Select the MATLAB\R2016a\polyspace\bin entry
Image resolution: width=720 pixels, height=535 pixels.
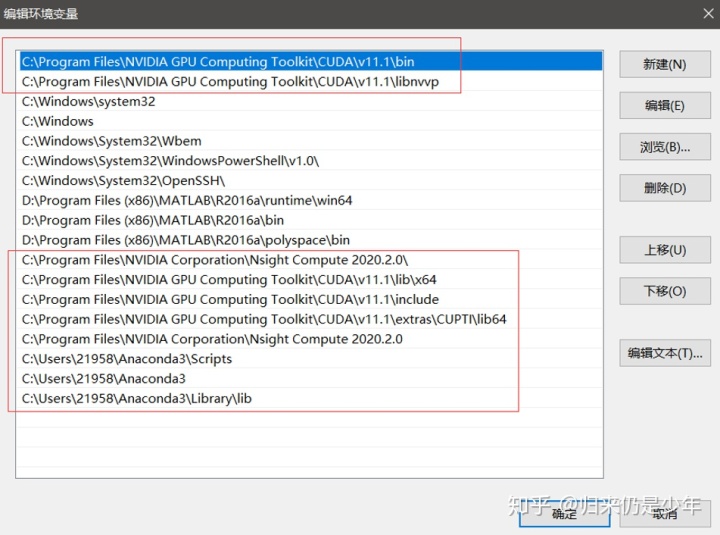pos(311,240)
